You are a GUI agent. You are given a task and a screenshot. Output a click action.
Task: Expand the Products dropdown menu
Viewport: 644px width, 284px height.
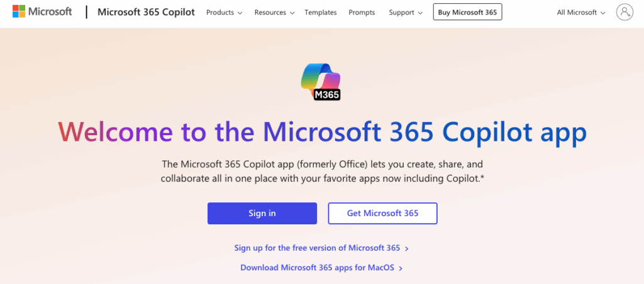coord(224,13)
